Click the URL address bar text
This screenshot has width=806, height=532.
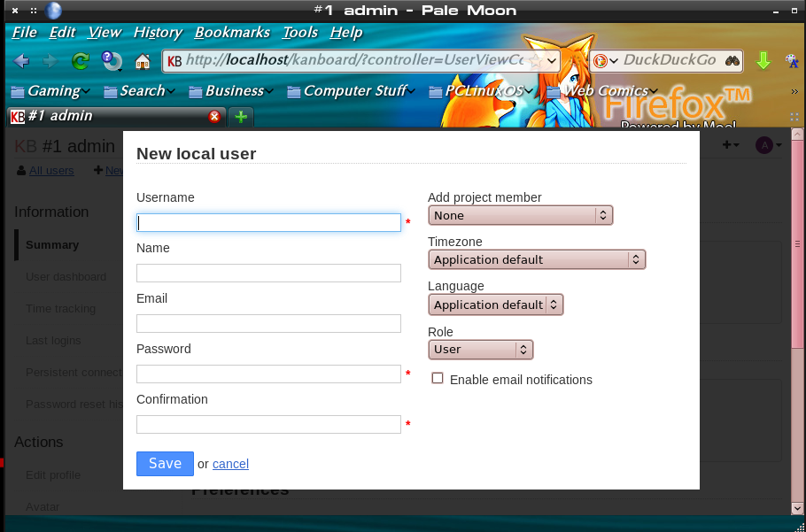click(x=354, y=60)
